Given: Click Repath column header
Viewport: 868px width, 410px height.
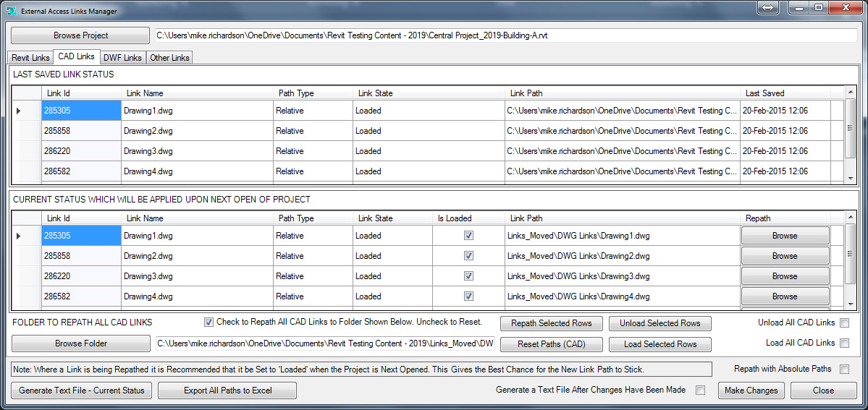Looking at the screenshot, I should [x=785, y=218].
